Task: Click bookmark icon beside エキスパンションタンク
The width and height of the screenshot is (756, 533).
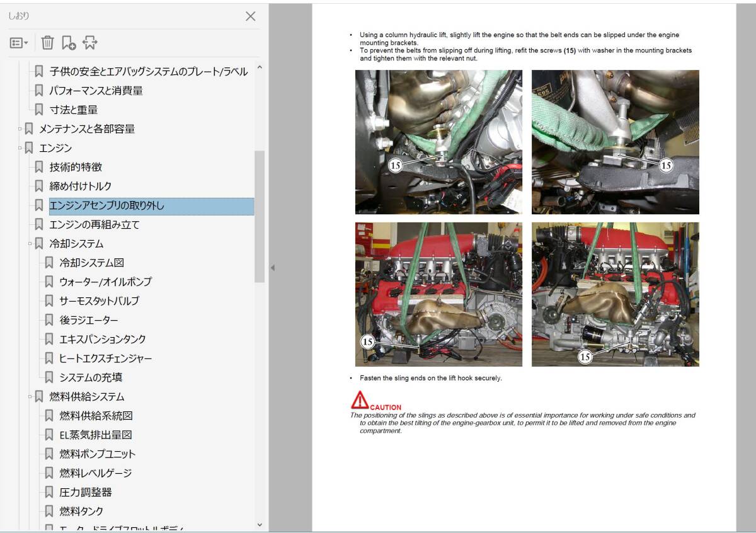Action: tap(49, 339)
